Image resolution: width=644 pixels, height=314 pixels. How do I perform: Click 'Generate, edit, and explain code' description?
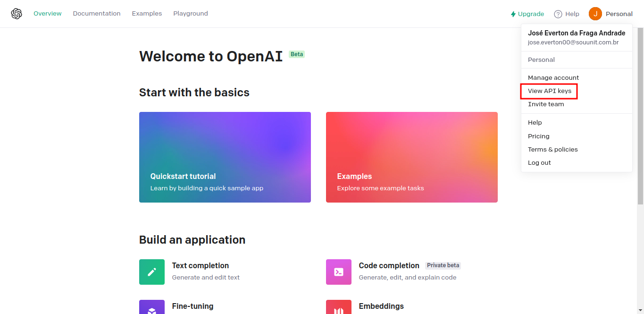[408, 277]
